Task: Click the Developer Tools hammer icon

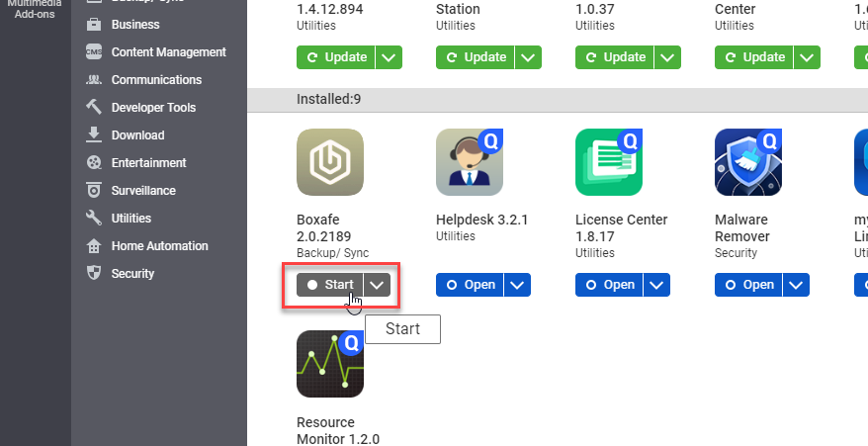Action: (94, 107)
